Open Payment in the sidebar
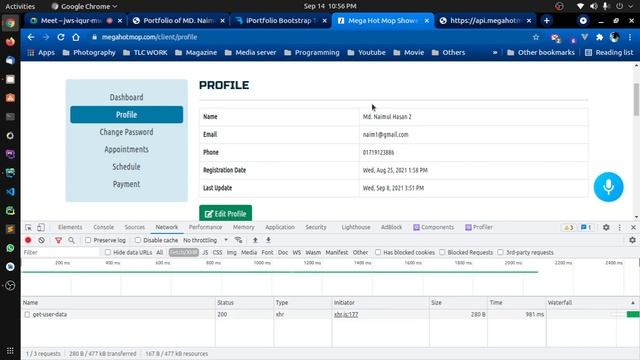The width and height of the screenshot is (640, 360). pyautogui.click(x=127, y=184)
